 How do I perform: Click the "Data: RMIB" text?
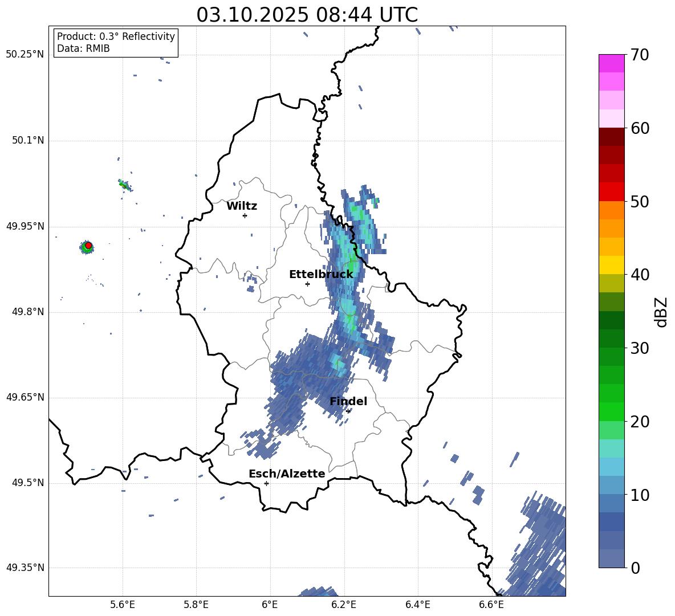[x=83, y=48]
